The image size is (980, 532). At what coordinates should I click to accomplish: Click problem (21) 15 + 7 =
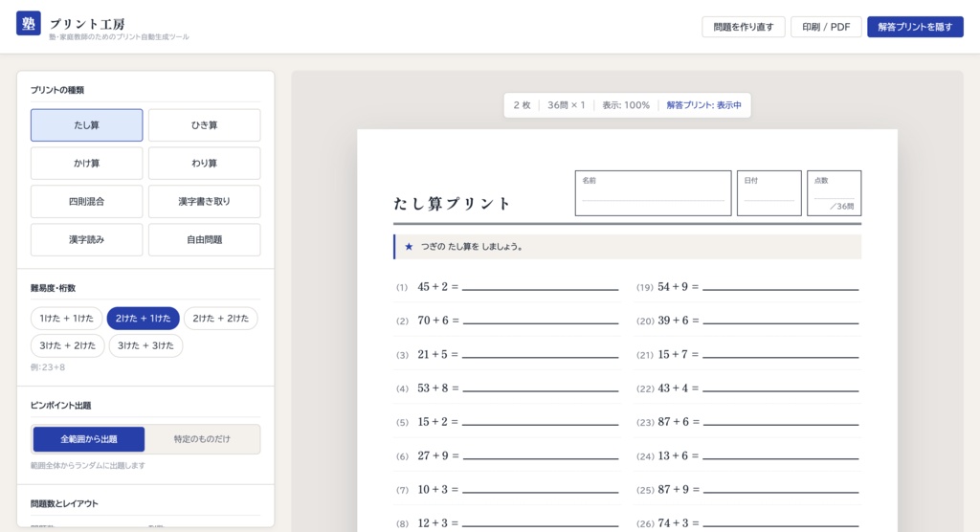pos(747,354)
